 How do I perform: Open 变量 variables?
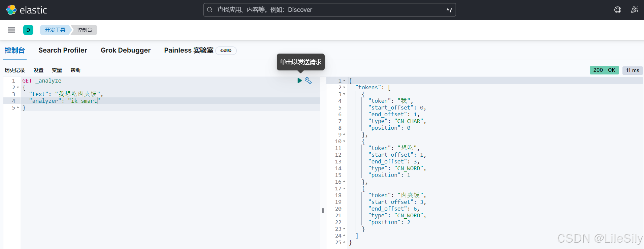(x=57, y=70)
